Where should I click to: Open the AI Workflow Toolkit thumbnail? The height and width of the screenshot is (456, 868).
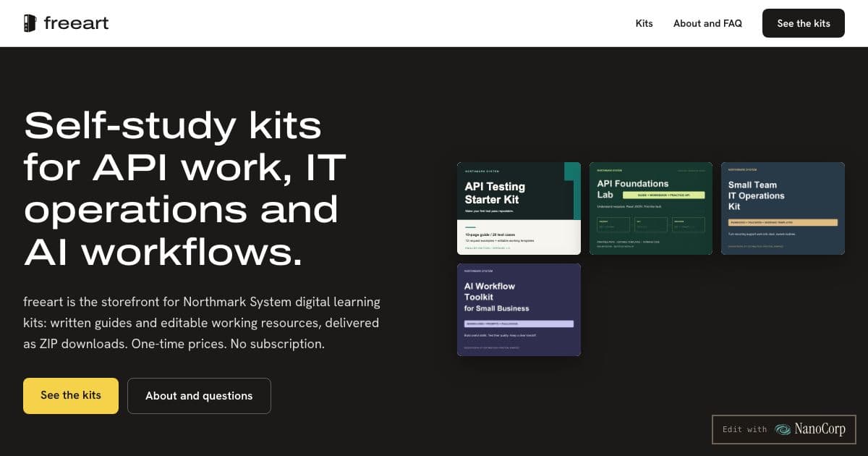click(x=519, y=310)
